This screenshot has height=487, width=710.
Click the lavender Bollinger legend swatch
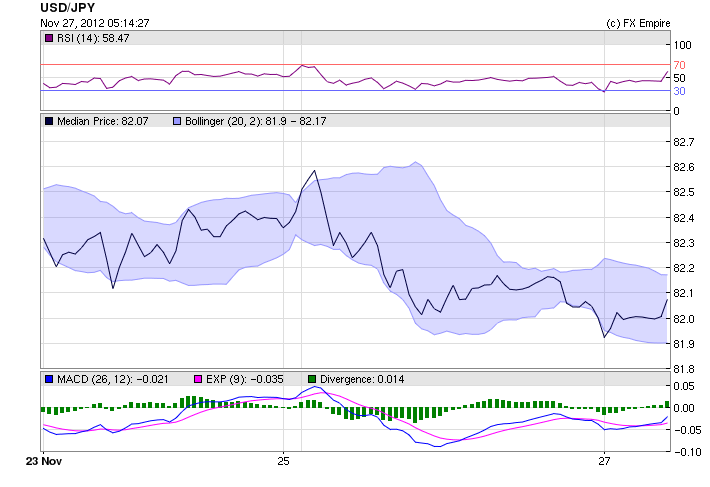178,120
